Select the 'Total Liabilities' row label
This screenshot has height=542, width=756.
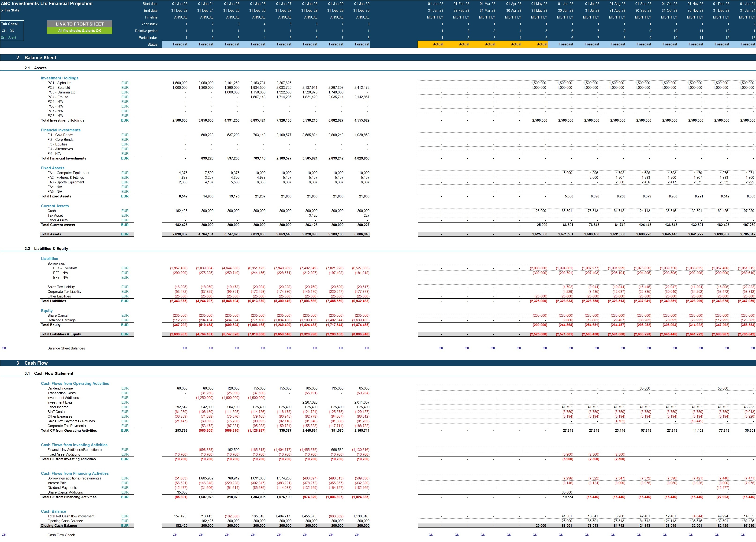(53, 301)
